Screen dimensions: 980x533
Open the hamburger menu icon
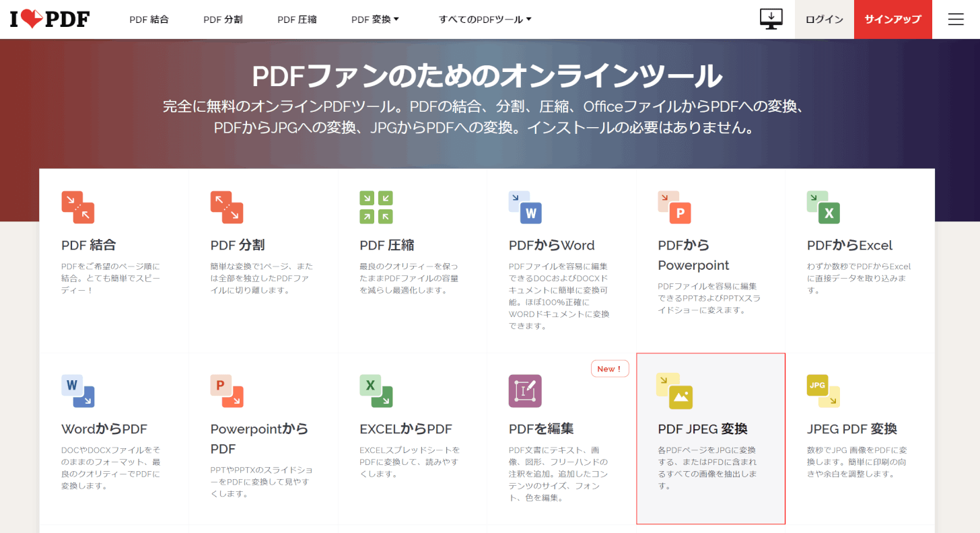point(956,20)
